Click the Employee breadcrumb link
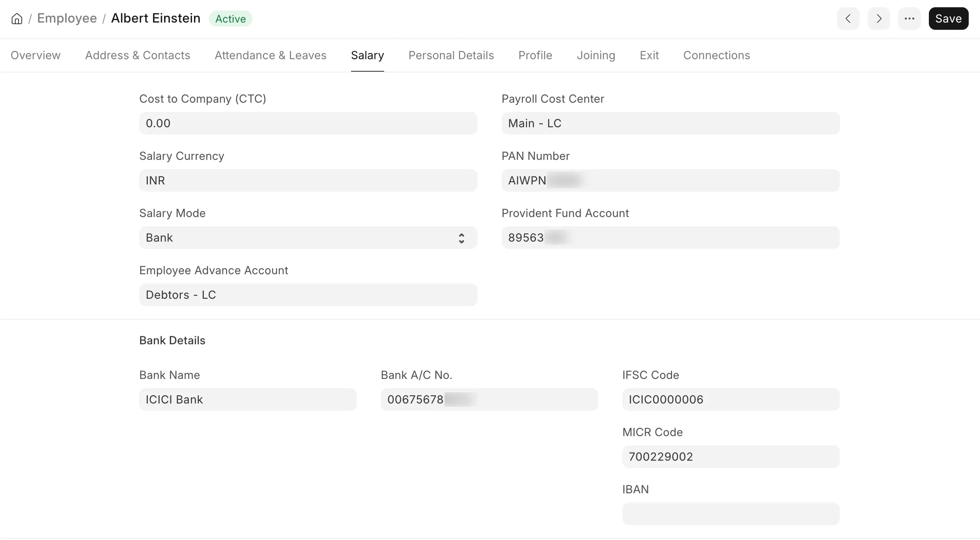Viewport: 980px width, 540px height. [x=67, y=19]
